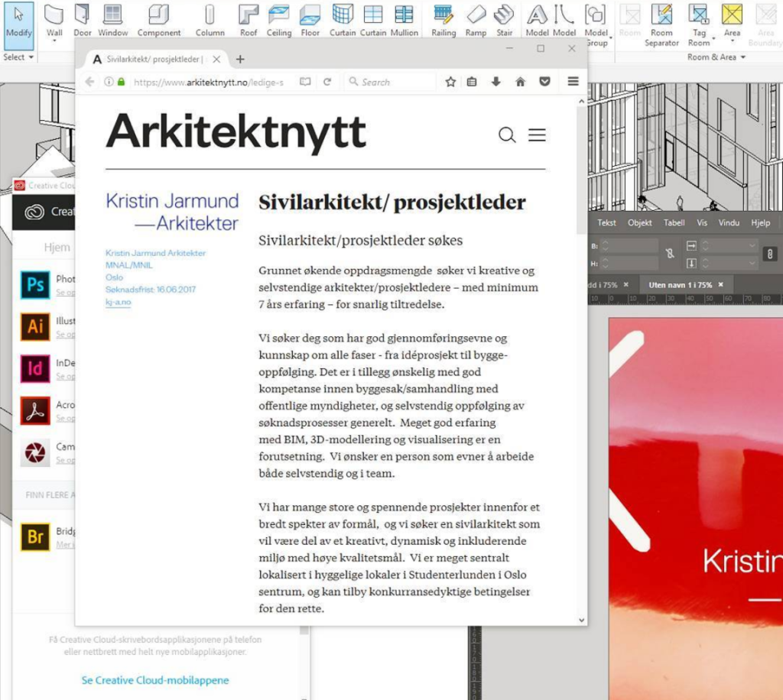This screenshot has width=783, height=700.
Task: Click the Camera Raw icon in Creative Cloud
Action: click(x=35, y=452)
